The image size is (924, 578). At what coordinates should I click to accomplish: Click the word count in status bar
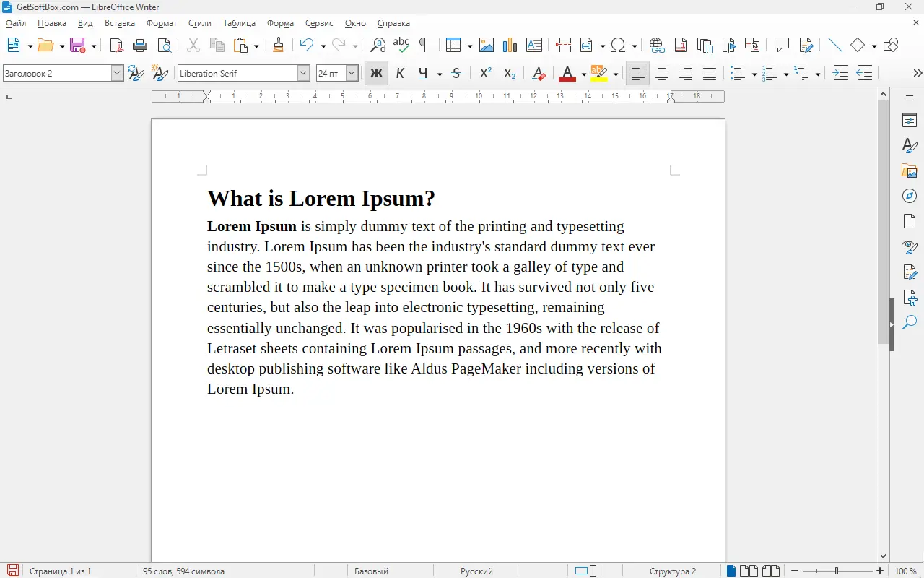(x=183, y=571)
